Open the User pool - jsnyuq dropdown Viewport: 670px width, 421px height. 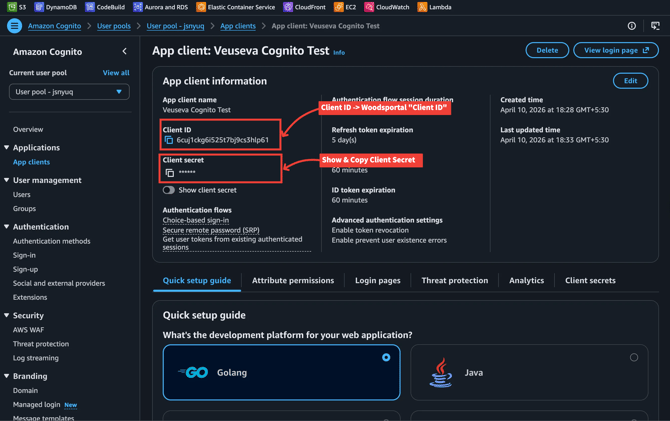[69, 92]
